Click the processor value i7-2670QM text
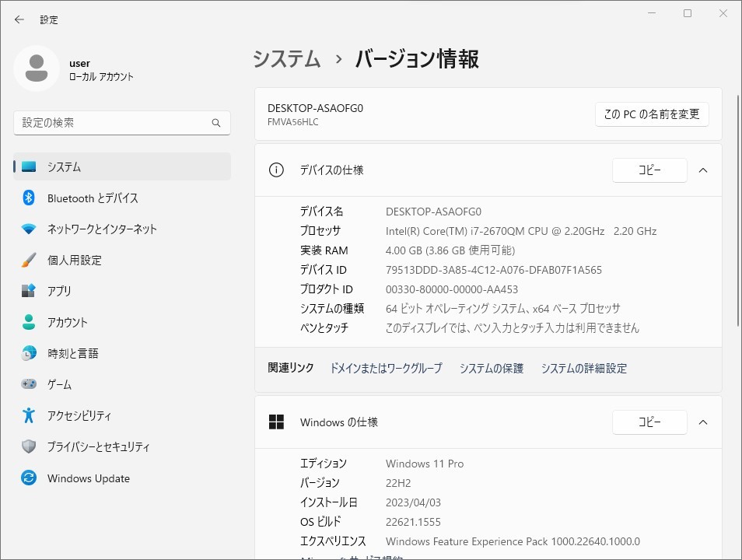The width and height of the screenshot is (742, 560). click(x=521, y=231)
